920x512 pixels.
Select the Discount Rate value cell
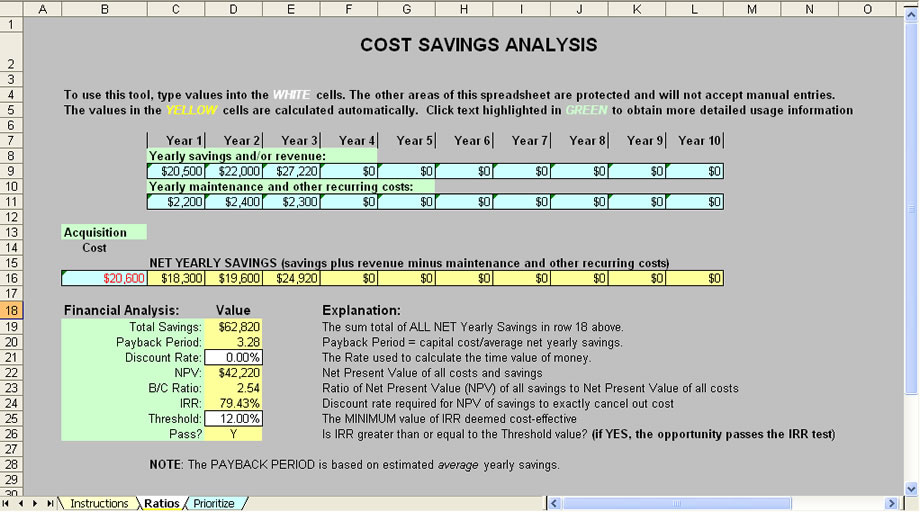[x=233, y=357]
